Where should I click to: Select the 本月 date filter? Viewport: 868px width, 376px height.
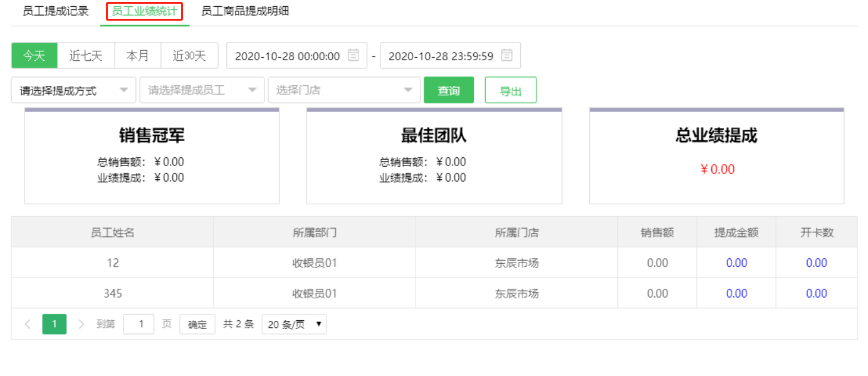click(x=138, y=55)
